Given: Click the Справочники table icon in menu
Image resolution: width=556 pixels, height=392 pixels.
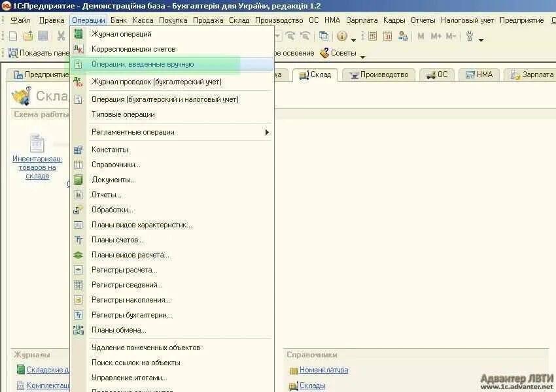Looking at the screenshot, I should (x=78, y=165).
